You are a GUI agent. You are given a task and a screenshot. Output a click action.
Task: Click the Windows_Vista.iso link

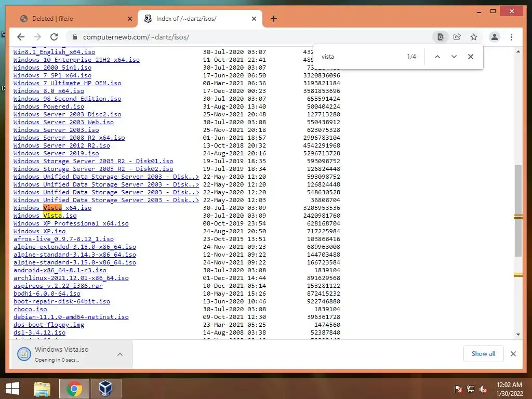45,216
